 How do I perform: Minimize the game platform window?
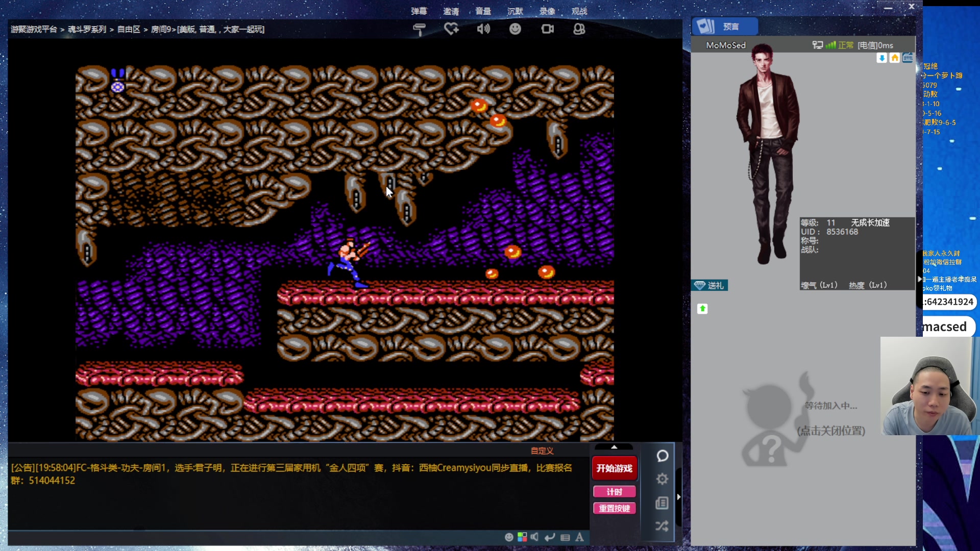pos(888,7)
